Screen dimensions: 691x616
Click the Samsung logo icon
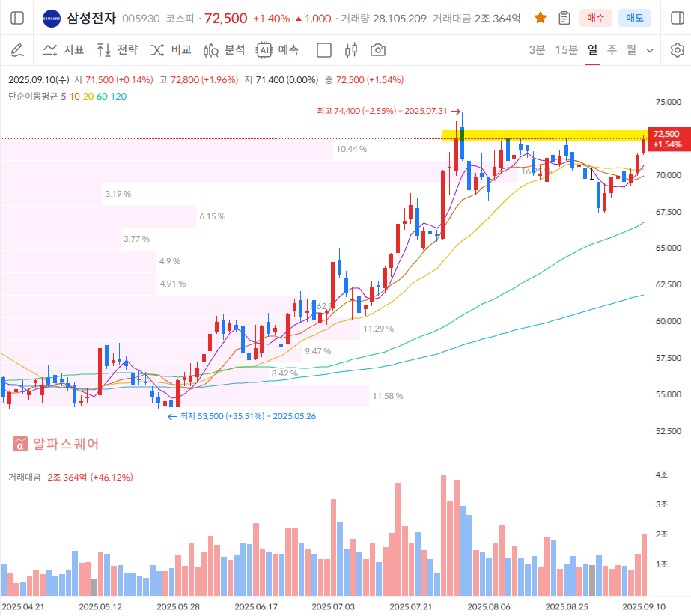(52, 19)
